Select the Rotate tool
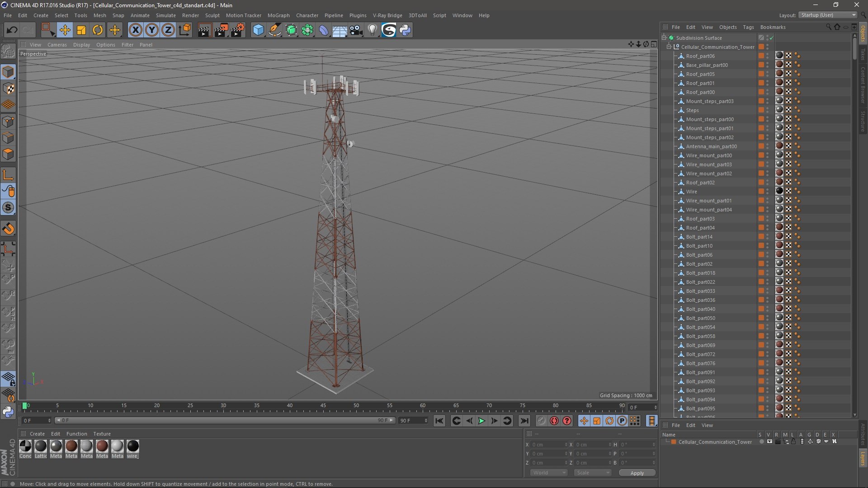Screen dimensions: 868x488 98,30
